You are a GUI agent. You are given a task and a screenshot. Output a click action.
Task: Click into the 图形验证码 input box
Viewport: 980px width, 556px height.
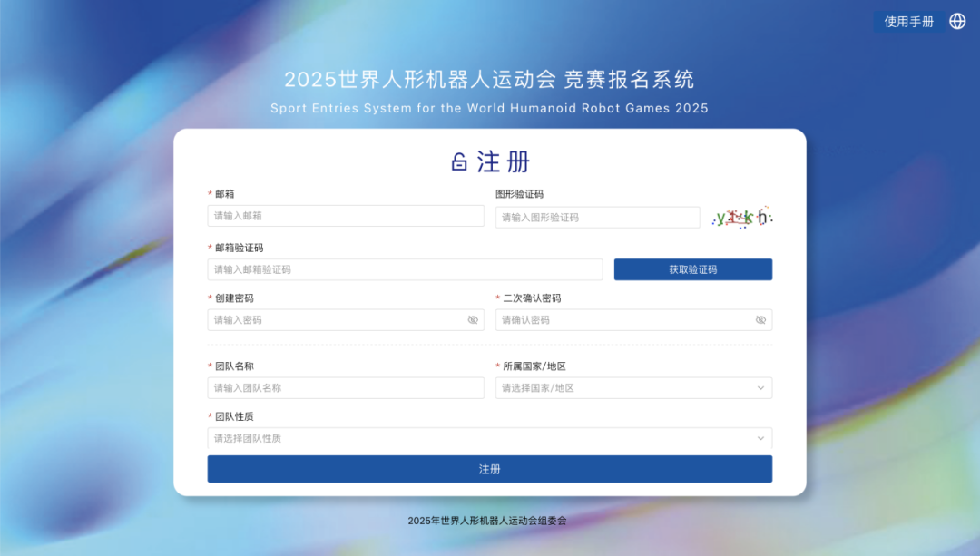click(597, 218)
